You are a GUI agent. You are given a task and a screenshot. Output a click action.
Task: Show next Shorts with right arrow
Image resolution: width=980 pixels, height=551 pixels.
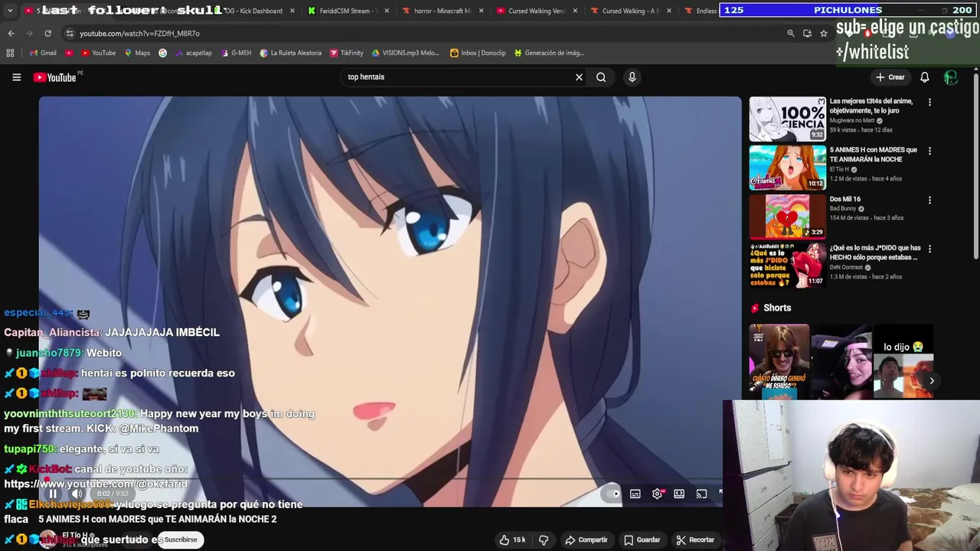(x=932, y=380)
